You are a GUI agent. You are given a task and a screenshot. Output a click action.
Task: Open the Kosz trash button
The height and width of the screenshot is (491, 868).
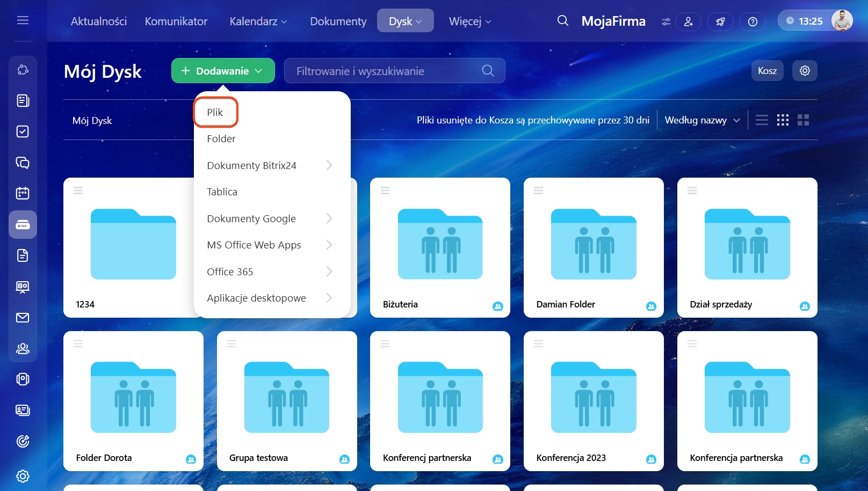tap(767, 71)
